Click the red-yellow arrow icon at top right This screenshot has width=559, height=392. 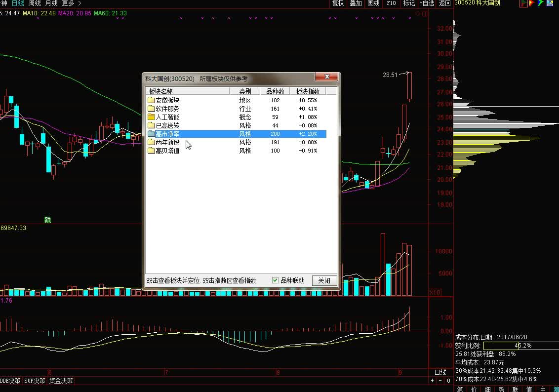pyautogui.click(x=531, y=3)
